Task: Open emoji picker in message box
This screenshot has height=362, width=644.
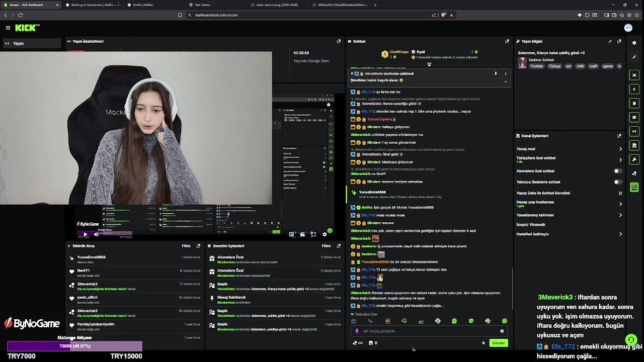Action: 502,331
